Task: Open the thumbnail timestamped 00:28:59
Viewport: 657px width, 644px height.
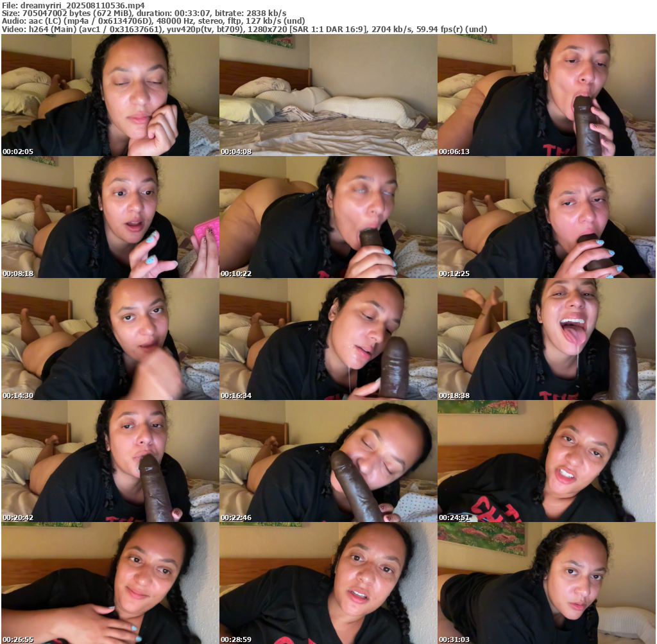Action: point(328,583)
